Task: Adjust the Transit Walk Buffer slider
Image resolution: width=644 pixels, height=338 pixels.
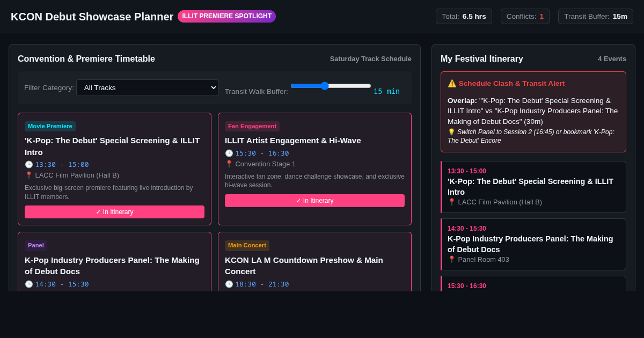Action: point(331,86)
